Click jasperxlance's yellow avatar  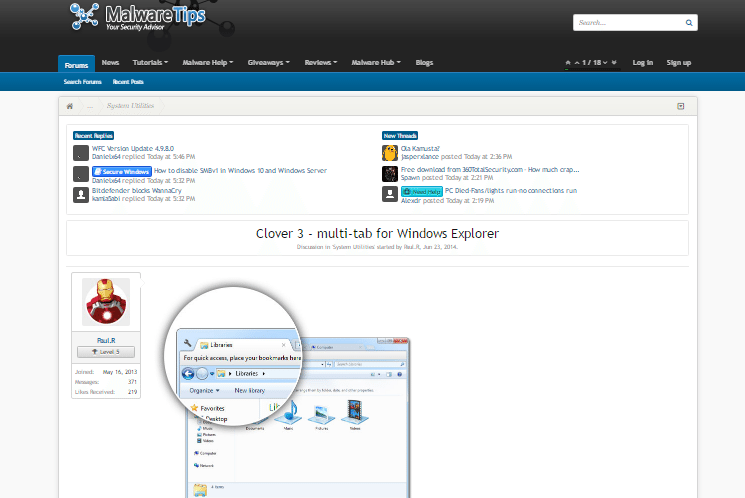tap(390, 153)
